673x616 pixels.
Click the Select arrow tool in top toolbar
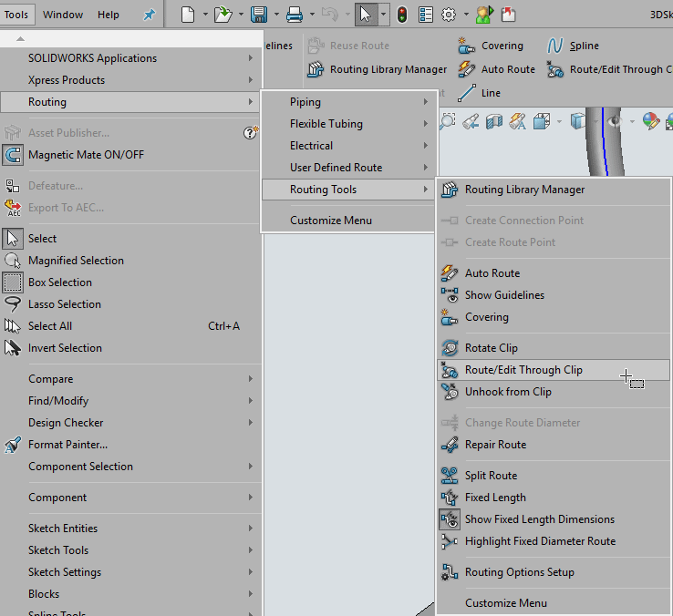point(366,15)
